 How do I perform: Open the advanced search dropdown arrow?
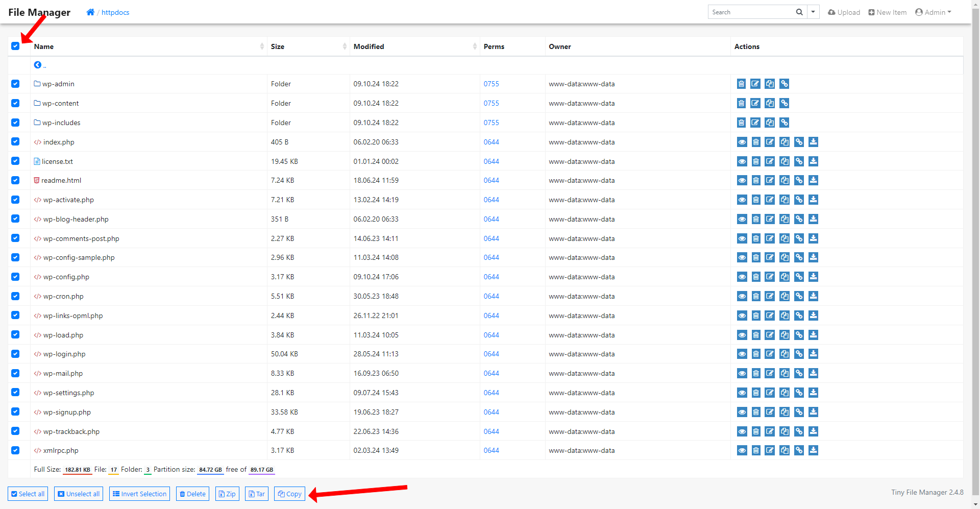click(813, 12)
